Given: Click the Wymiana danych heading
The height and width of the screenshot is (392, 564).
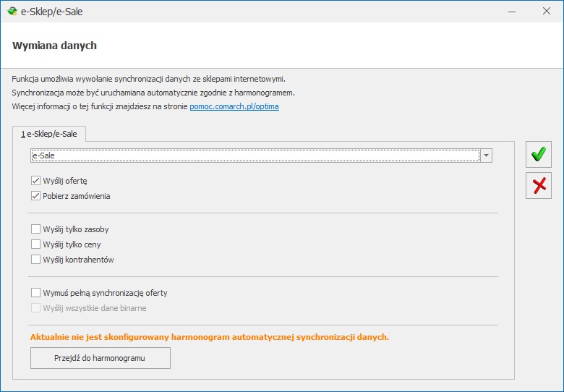Looking at the screenshot, I should tap(55, 46).
